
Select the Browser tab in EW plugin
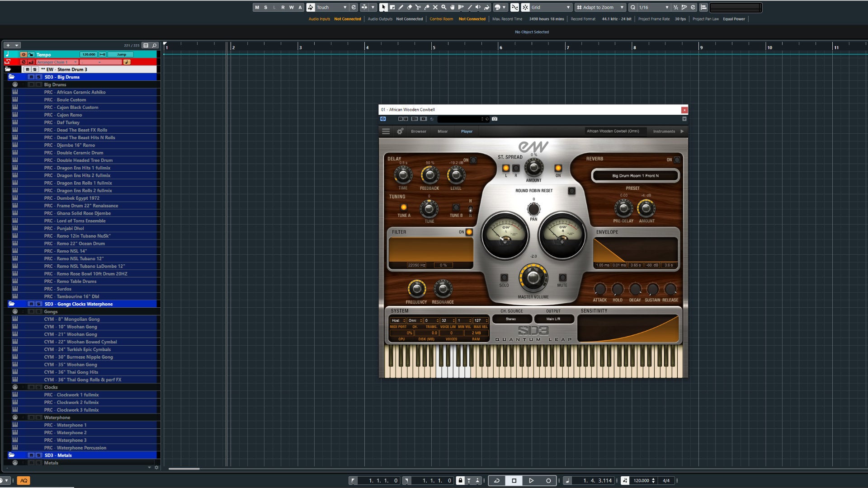pos(418,131)
